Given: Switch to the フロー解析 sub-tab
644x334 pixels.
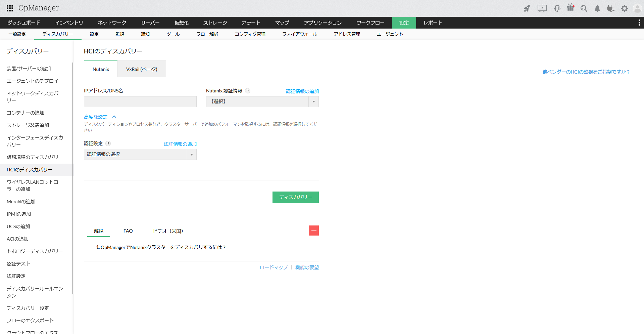Looking at the screenshot, I should pos(207,34).
